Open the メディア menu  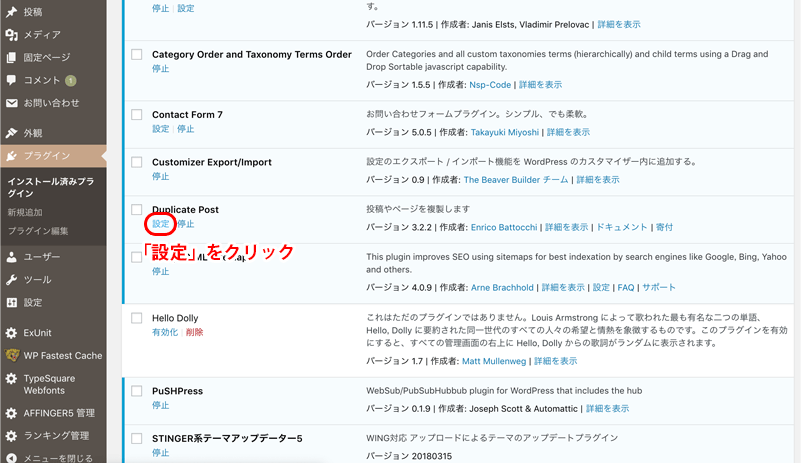[42, 35]
